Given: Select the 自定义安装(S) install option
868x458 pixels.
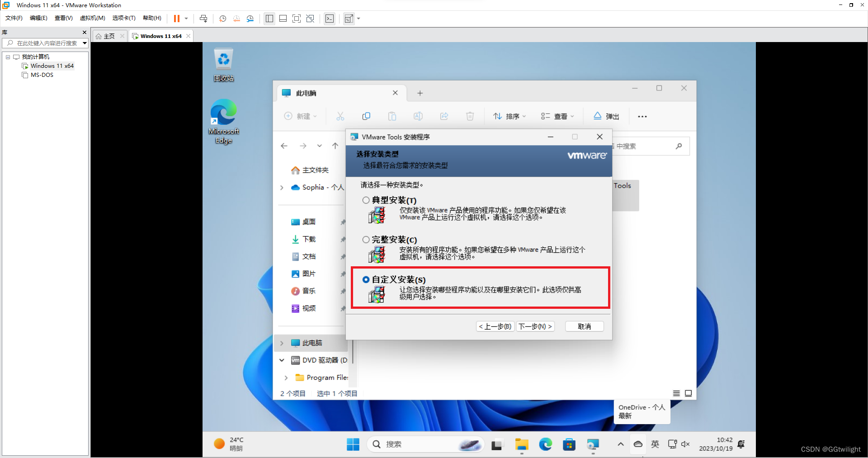Looking at the screenshot, I should pos(366,279).
